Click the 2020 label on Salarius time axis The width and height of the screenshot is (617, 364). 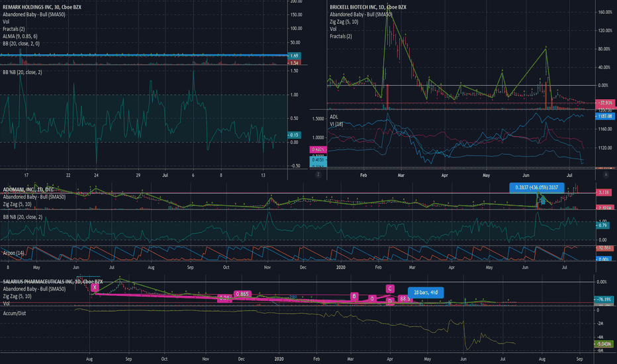279,359
